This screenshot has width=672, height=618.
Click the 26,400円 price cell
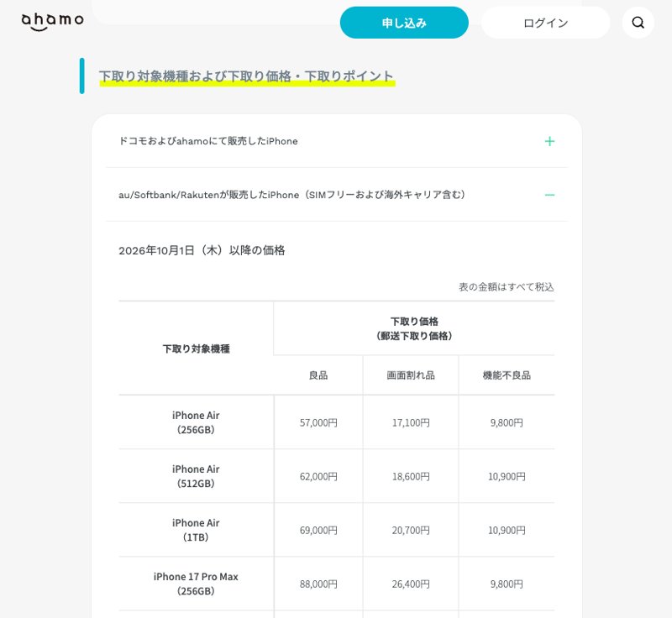(x=411, y=584)
